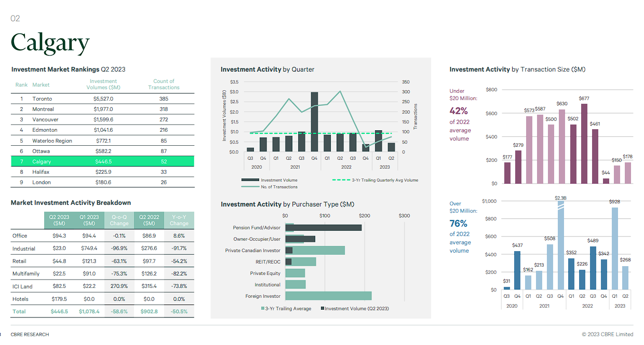Click the CBRE RESEARCH footer text
644x345 pixels.
[30, 335]
